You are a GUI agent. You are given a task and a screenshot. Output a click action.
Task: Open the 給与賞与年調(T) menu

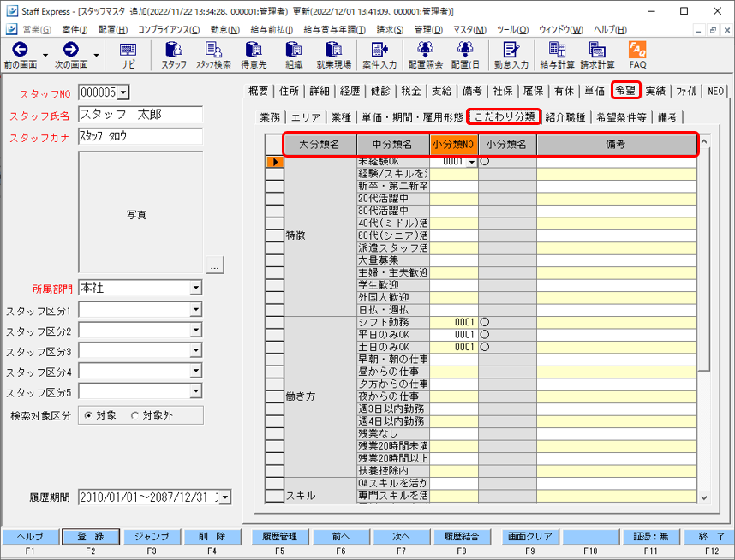(334, 30)
